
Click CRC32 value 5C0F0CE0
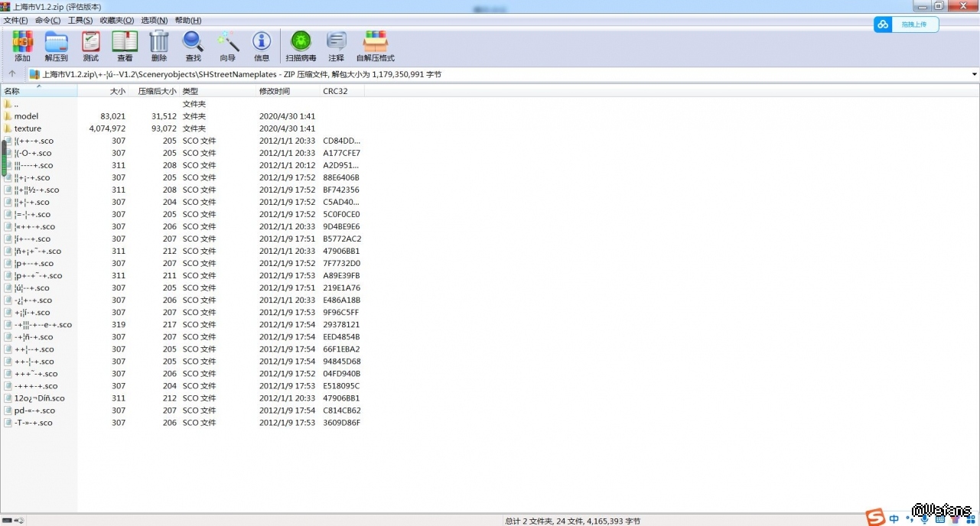click(341, 214)
